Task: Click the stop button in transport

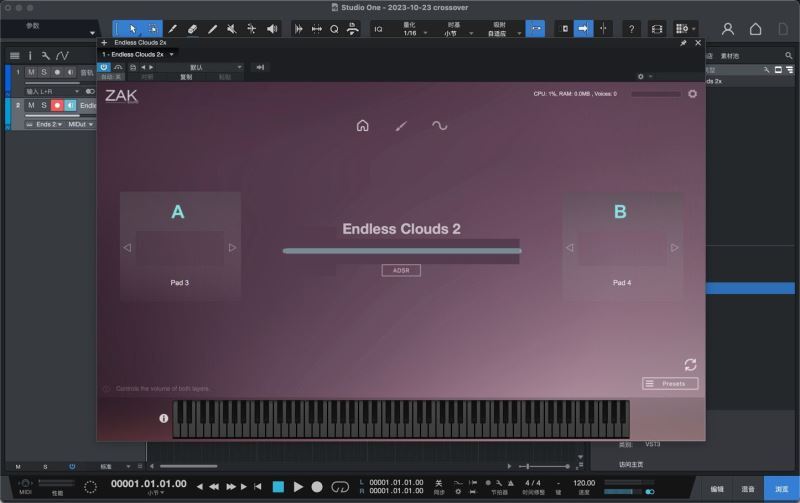Action: [x=278, y=487]
